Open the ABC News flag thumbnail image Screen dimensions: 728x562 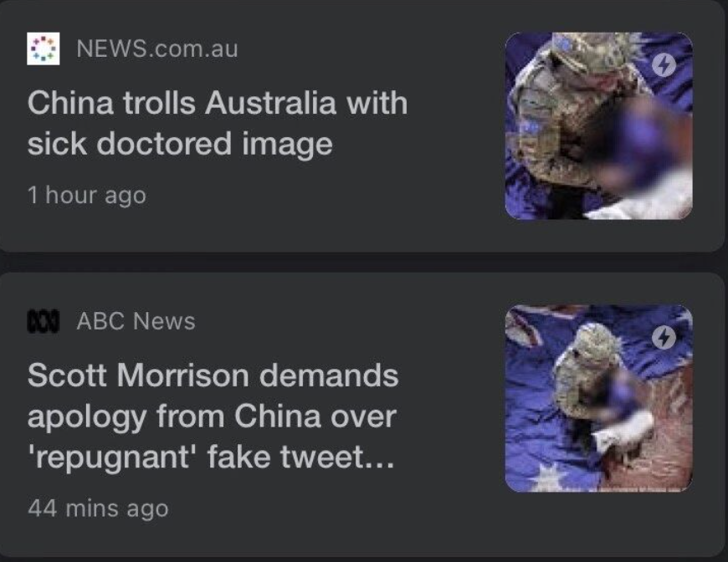tap(599, 398)
